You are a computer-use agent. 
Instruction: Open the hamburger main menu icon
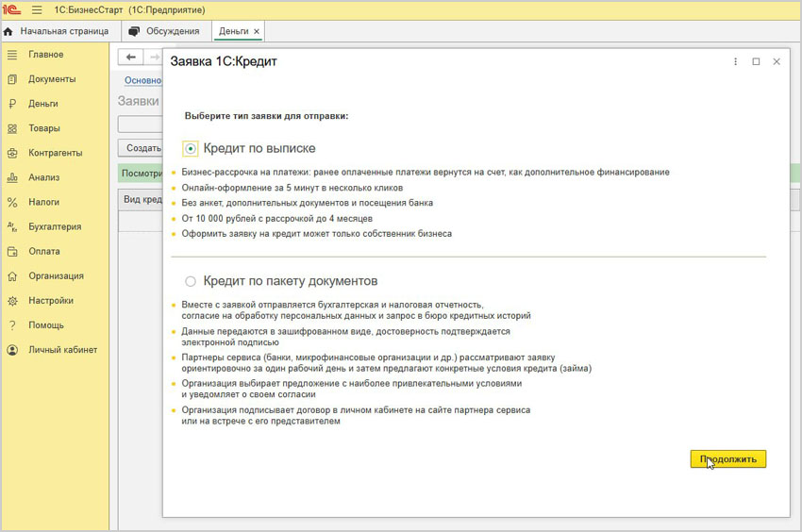37,9
